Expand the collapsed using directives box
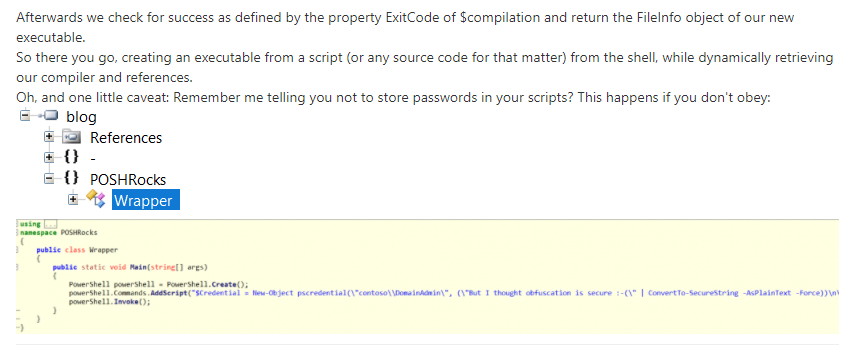 coord(50,224)
